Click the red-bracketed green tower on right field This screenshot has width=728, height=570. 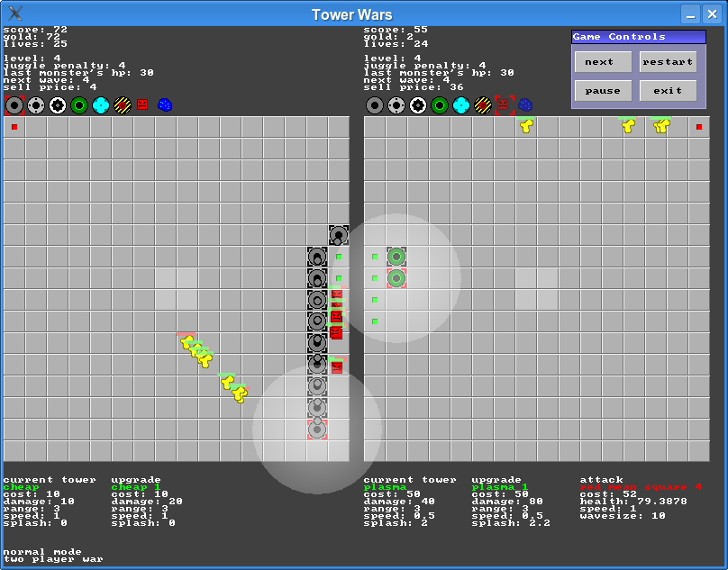tap(396, 278)
